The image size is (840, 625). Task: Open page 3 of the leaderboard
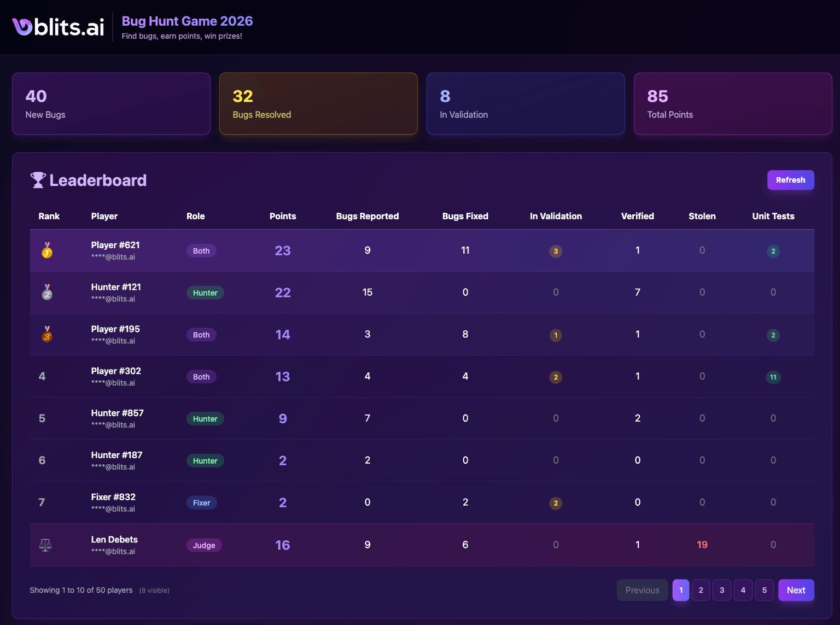pyautogui.click(x=721, y=590)
